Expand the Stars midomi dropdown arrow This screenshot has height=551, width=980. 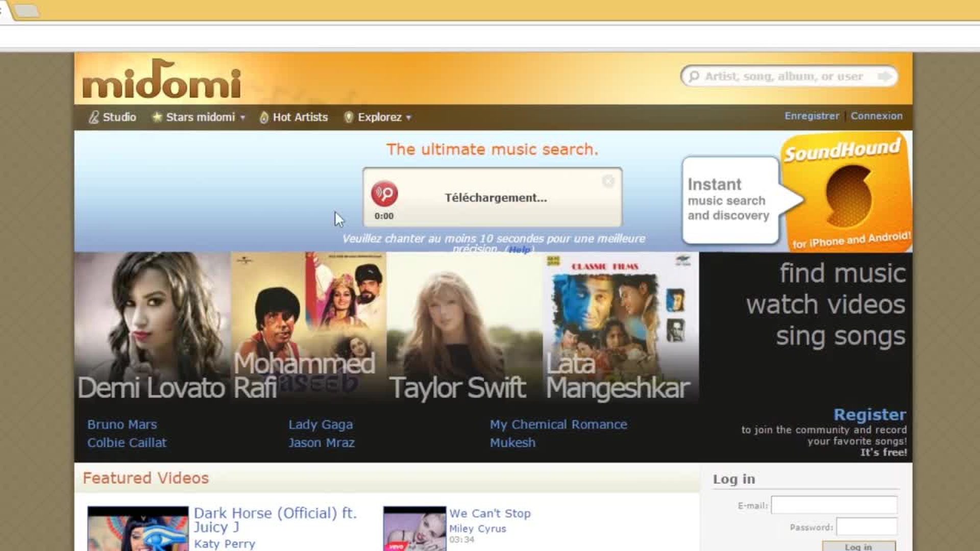click(x=242, y=118)
